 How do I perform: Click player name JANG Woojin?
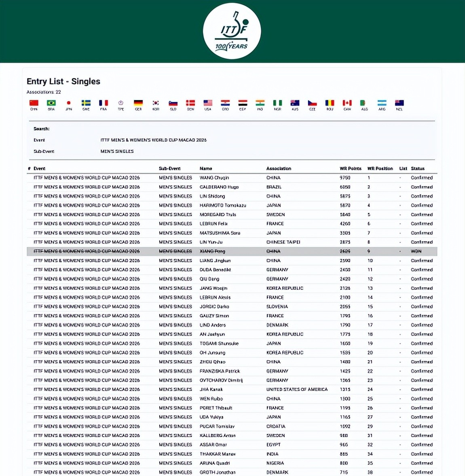coord(213,288)
